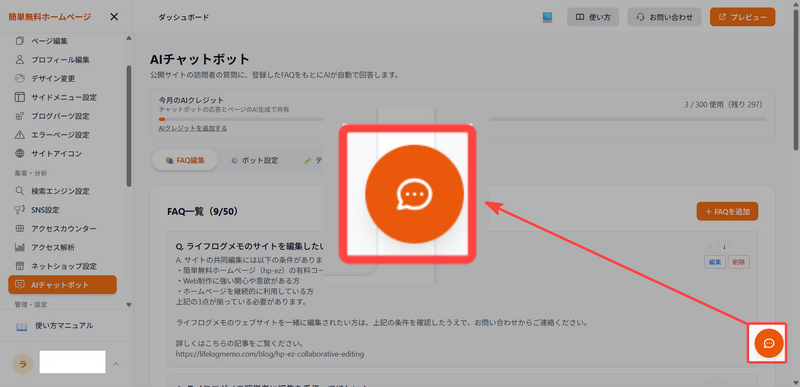
Task: Open the site プレビュー
Action: coord(742,17)
